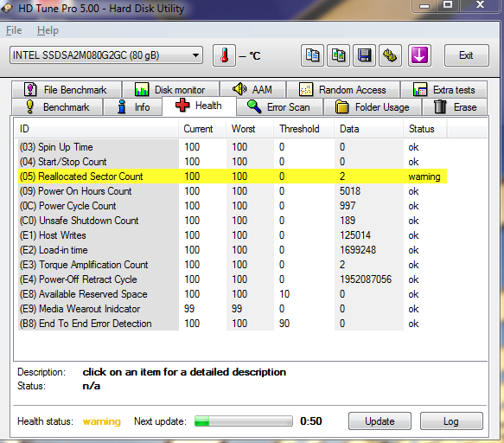Select the (09) Power On Hours Count row

pyautogui.click(x=233, y=191)
